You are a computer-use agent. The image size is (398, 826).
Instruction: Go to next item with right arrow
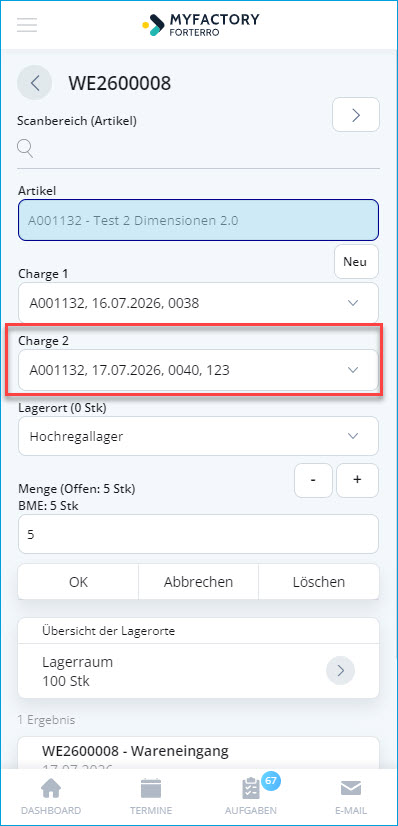click(356, 115)
